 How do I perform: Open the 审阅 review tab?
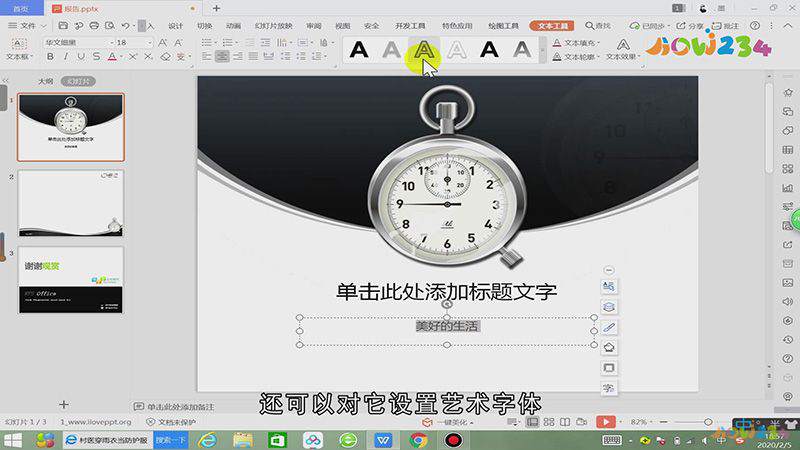[x=314, y=26]
